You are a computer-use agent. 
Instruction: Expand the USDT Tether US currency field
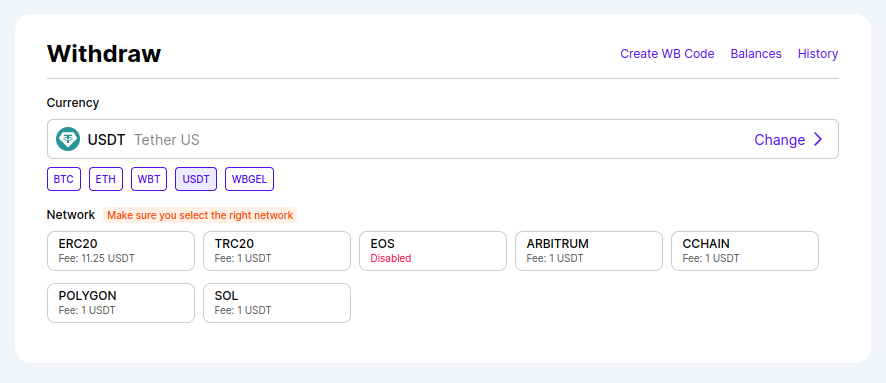coord(442,139)
